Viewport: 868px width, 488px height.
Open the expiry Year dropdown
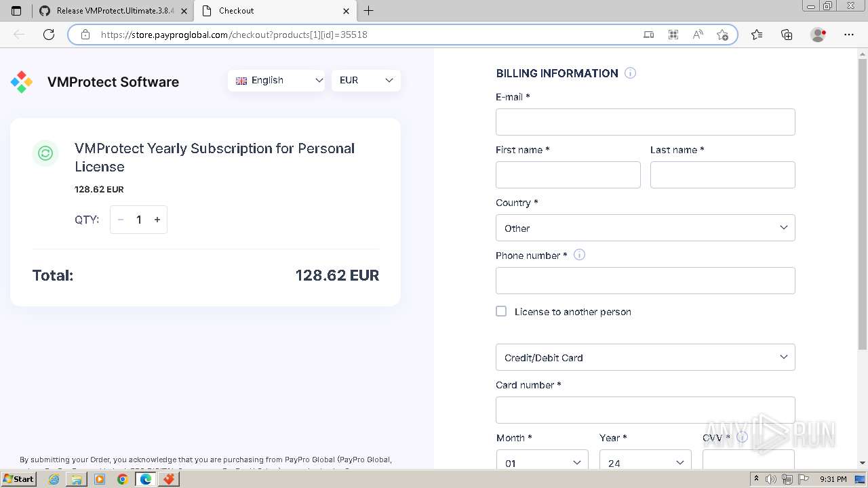click(x=646, y=459)
